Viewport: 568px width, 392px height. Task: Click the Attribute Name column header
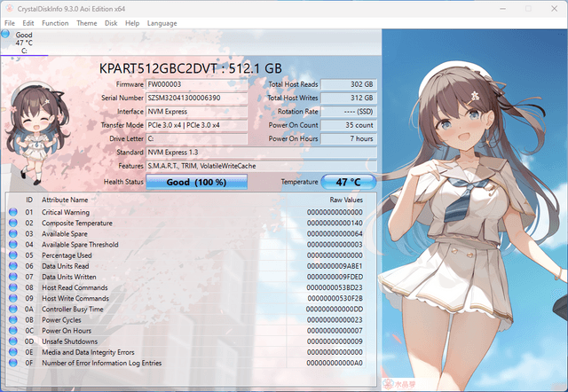[x=65, y=200]
